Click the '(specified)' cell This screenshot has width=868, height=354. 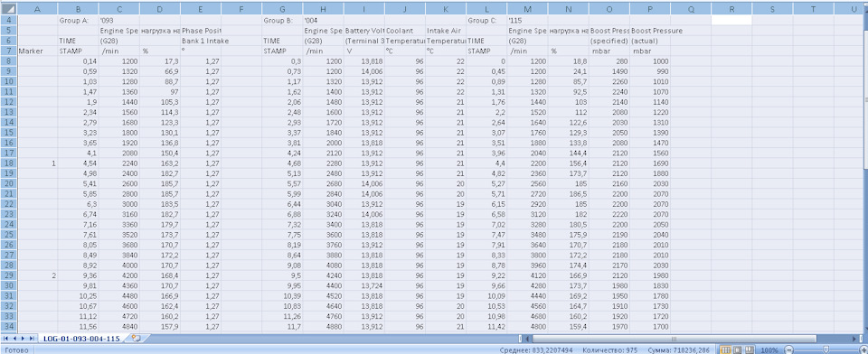point(609,41)
